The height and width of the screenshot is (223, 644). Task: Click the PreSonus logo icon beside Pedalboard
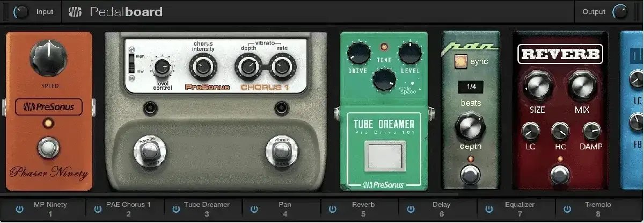point(75,12)
